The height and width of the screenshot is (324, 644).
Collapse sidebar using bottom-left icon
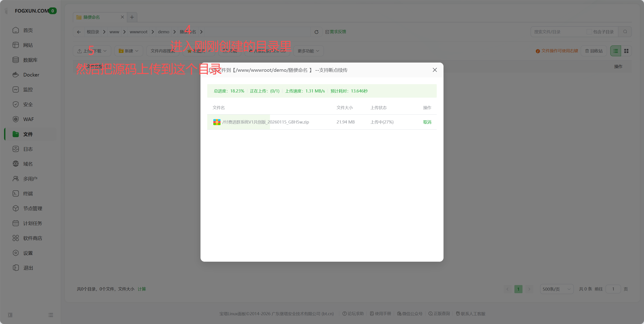[10, 315]
